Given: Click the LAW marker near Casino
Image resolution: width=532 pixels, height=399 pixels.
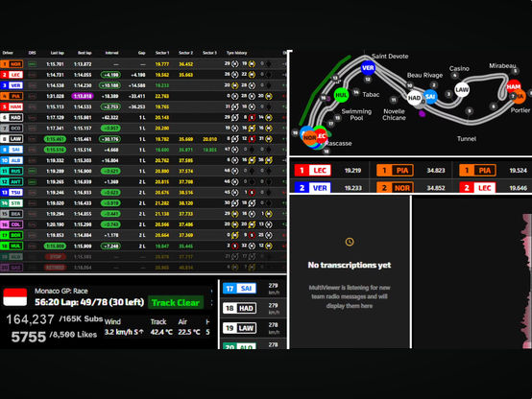Looking at the screenshot, I should coord(462,90).
